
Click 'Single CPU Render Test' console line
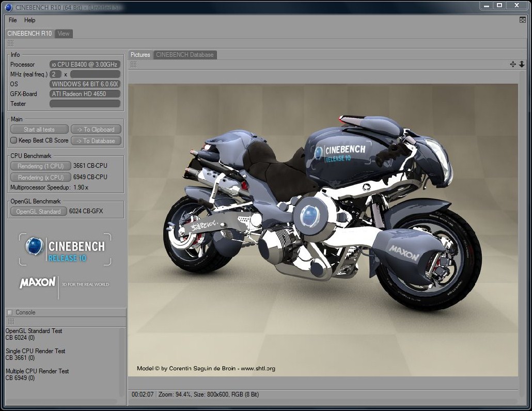coord(35,351)
